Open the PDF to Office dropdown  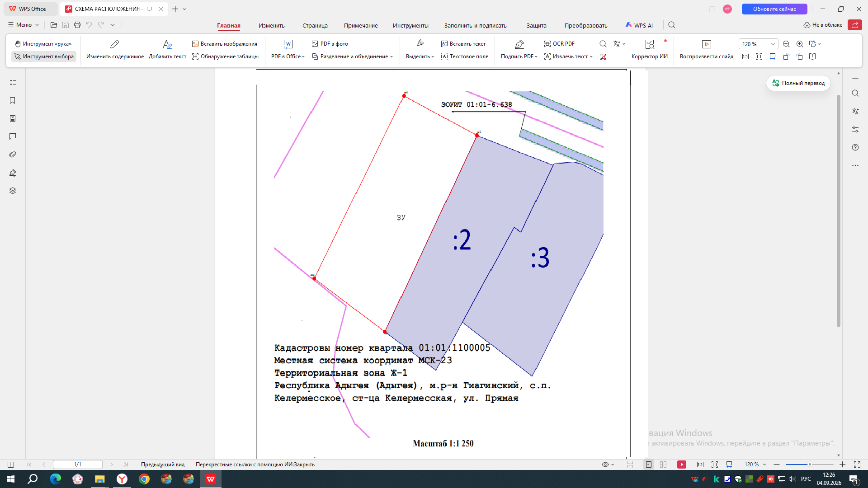point(288,56)
